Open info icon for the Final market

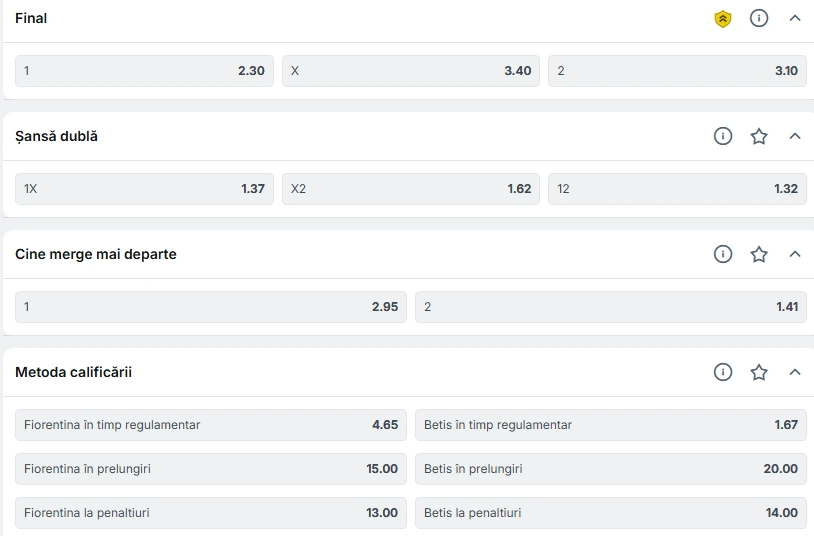coord(759,18)
